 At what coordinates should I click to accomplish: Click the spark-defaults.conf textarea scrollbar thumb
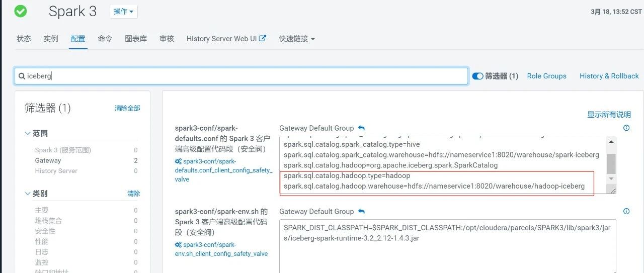click(x=611, y=163)
